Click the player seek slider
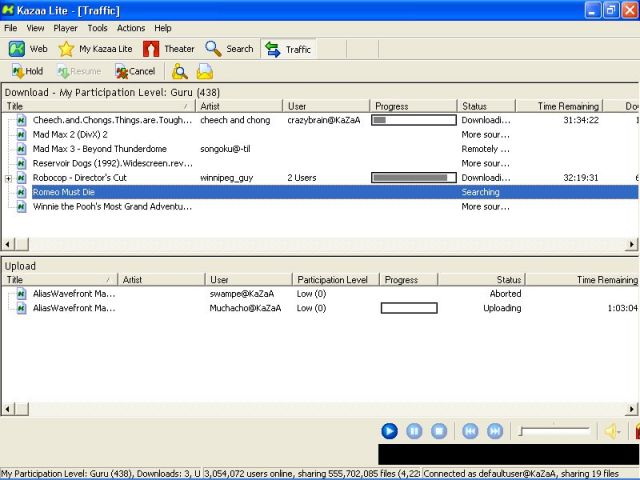640x480 pixels. click(554, 431)
